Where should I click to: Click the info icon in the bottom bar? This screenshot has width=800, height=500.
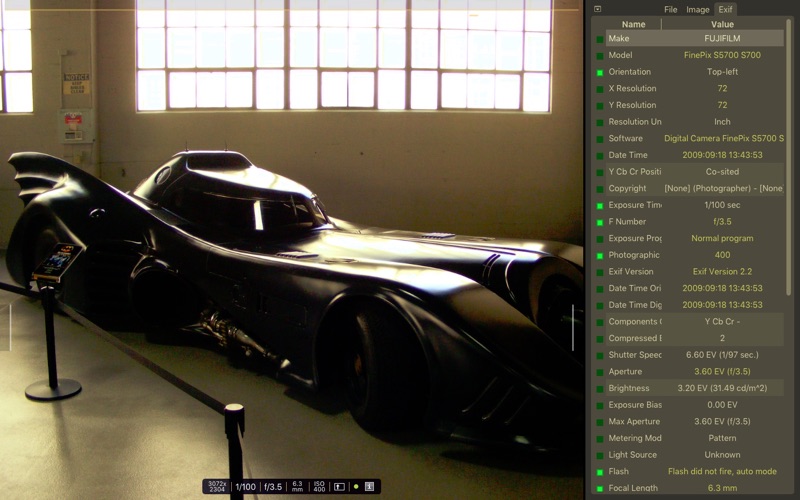pyautogui.click(x=370, y=487)
